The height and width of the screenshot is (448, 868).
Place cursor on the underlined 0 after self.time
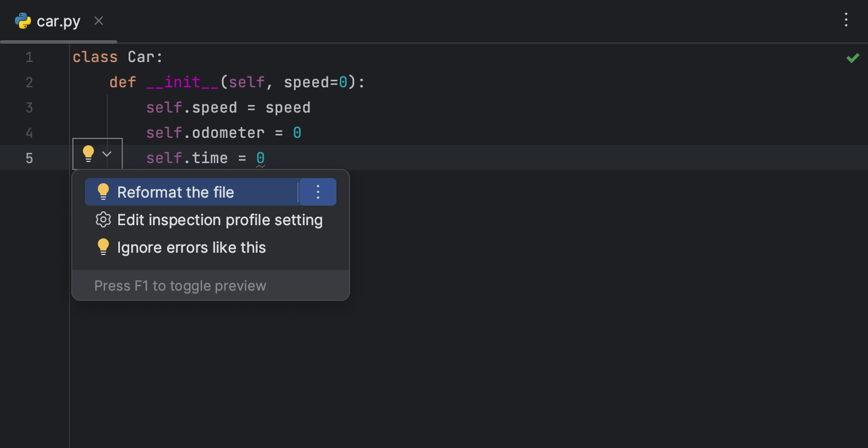261,157
